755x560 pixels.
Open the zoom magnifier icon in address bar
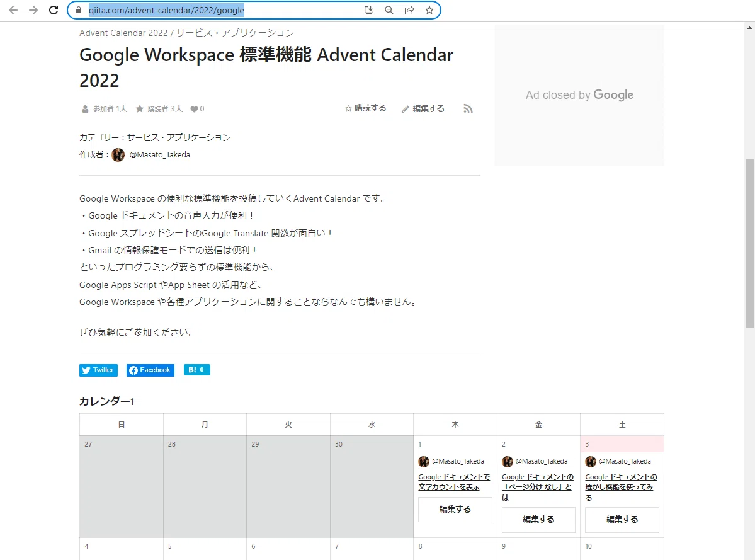coord(389,10)
